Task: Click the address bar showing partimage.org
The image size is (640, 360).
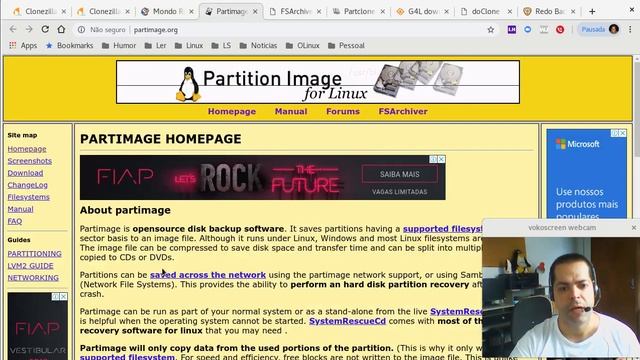Action: [x=286, y=30]
